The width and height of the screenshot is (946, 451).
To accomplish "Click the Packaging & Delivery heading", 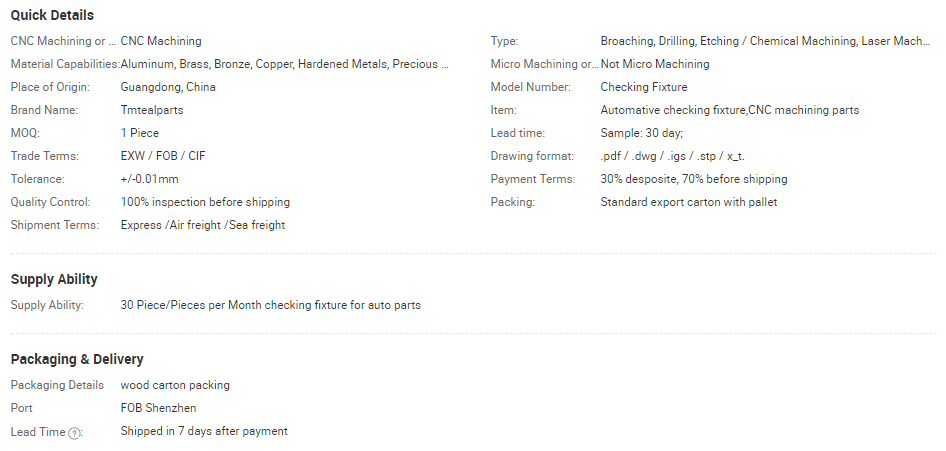I will tap(77, 359).
